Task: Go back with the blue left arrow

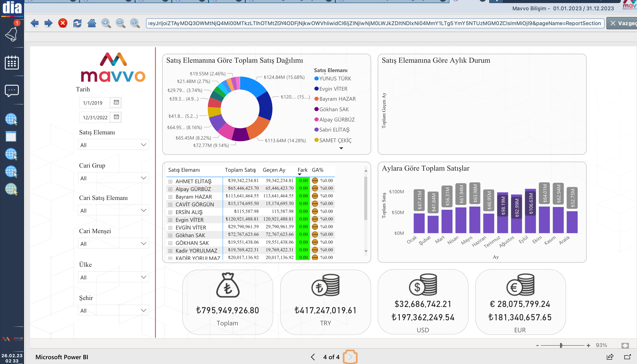Action: coord(35,23)
